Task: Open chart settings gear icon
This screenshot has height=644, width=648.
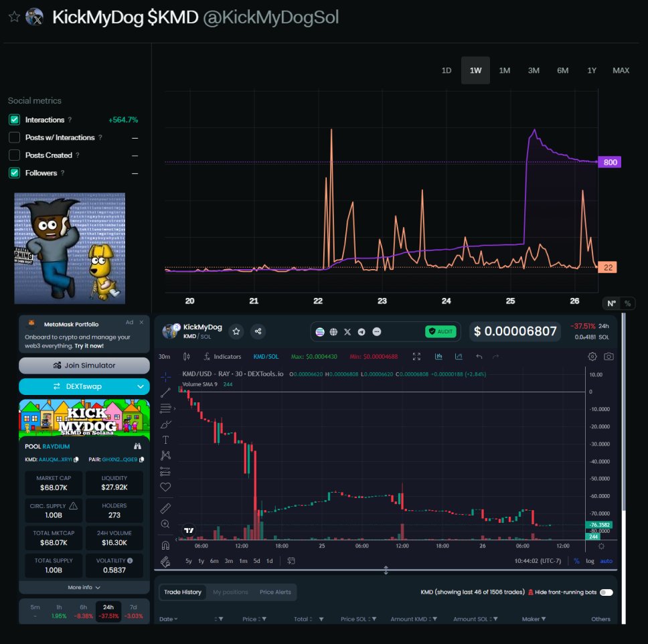Action: click(x=592, y=356)
